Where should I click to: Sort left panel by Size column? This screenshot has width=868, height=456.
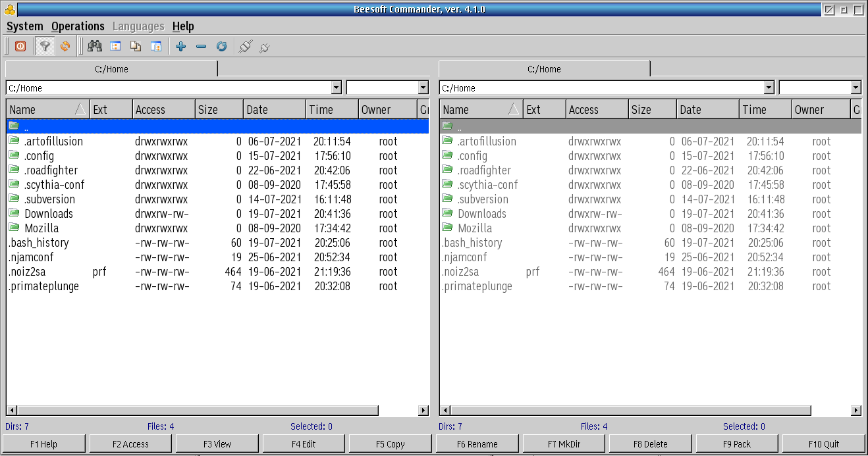[219, 109]
